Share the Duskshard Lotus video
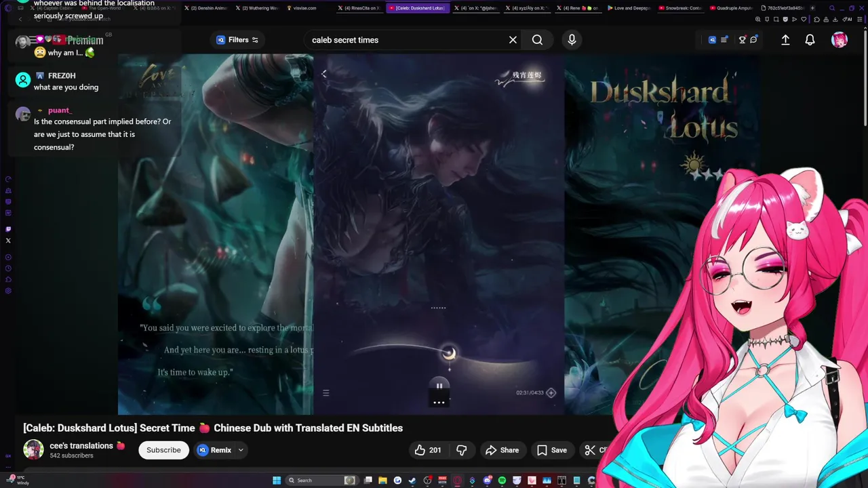The image size is (868, 488). tap(502, 450)
